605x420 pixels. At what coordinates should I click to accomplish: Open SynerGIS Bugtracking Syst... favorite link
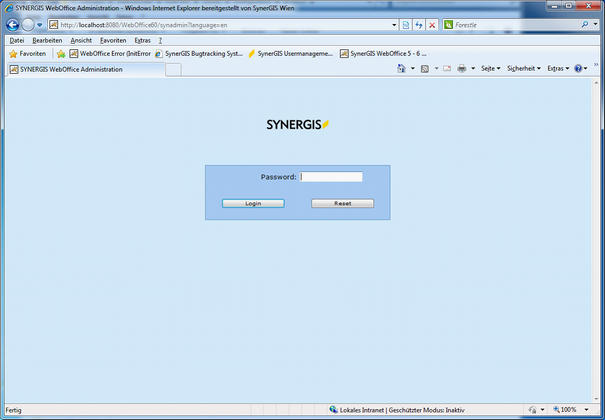199,54
